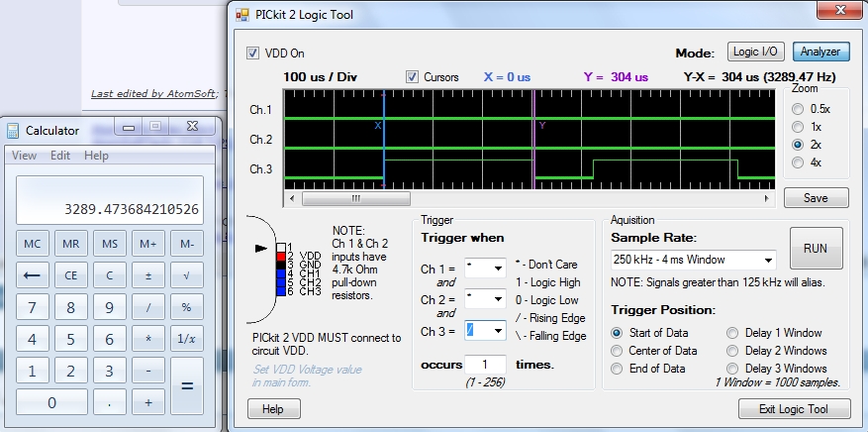Viewport: 868px width, 432px height.
Task: Click the Calculator MS memory store key
Action: (110, 244)
